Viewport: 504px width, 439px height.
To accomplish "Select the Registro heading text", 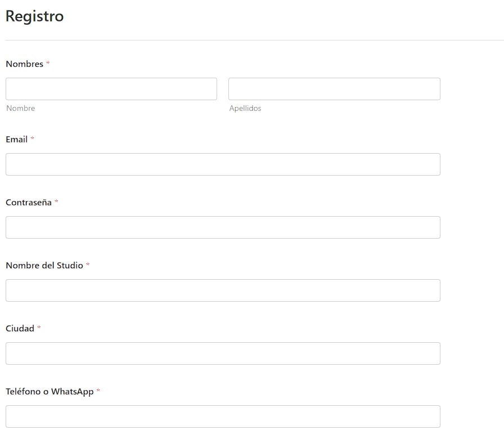I will click(35, 16).
